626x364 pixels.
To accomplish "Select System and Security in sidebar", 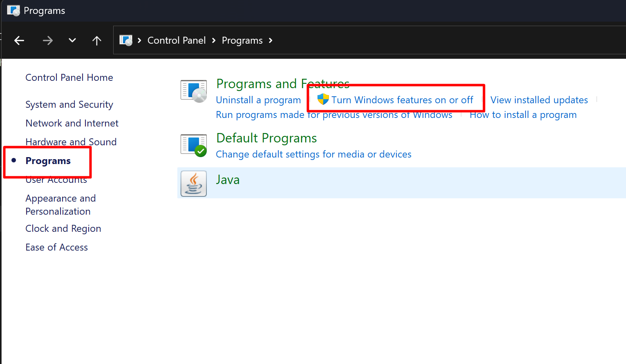I will pyautogui.click(x=69, y=104).
